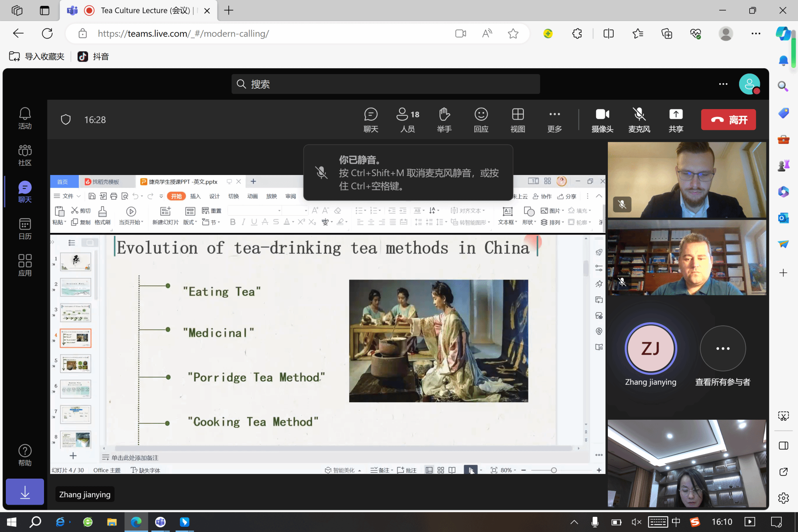
Task: Open the Teams settings ellipsis beside the avatar
Action: tap(723, 84)
